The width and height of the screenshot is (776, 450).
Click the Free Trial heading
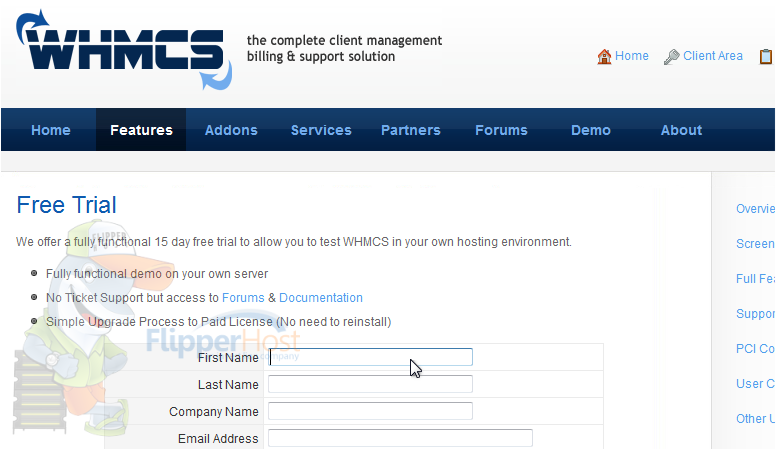67,205
